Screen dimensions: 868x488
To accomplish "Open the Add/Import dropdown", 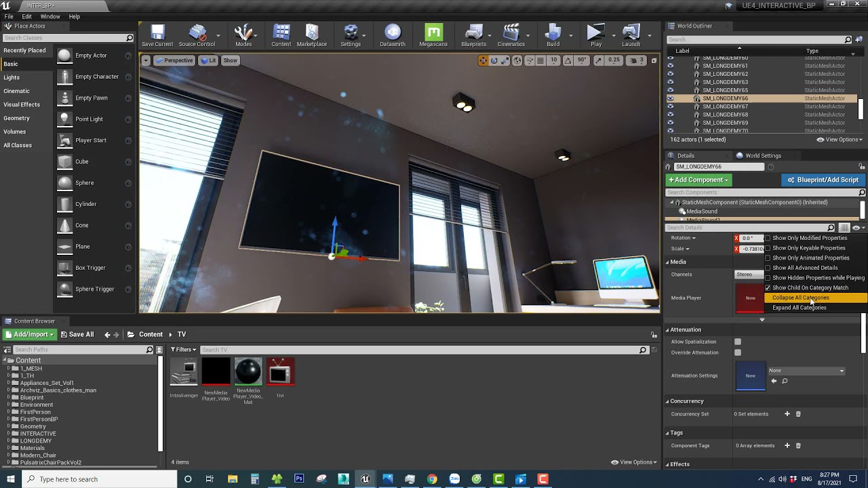I will click(x=30, y=334).
